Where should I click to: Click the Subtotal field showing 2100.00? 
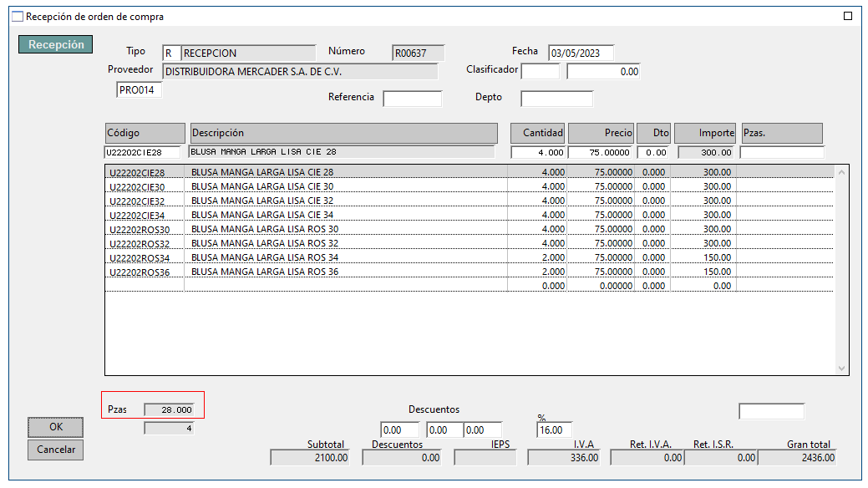pos(310,458)
